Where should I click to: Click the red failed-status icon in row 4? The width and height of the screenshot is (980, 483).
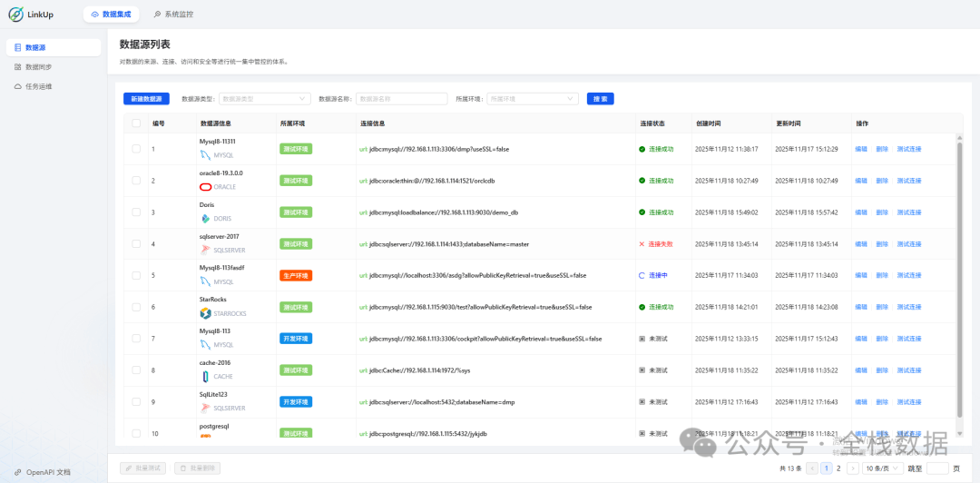tap(642, 244)
